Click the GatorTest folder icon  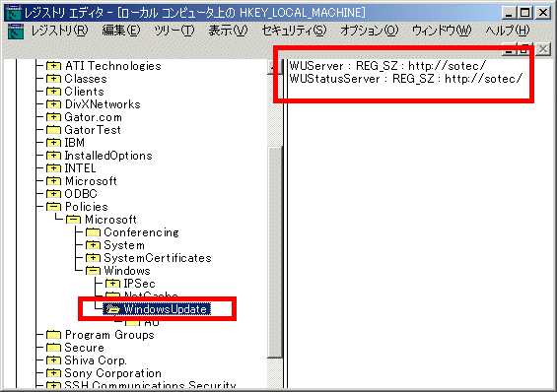53,129
